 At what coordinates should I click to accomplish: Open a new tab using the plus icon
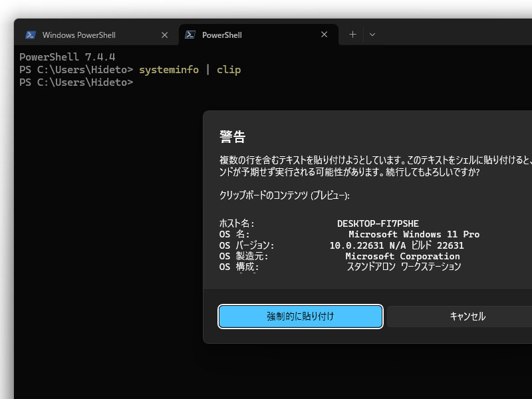(x=352, y=35)
